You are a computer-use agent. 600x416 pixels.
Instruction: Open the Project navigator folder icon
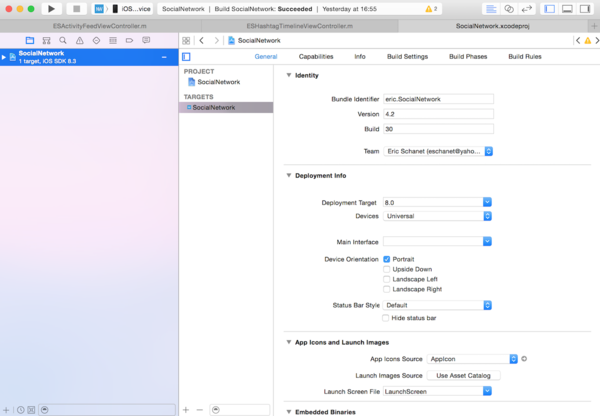pos(30,40)
